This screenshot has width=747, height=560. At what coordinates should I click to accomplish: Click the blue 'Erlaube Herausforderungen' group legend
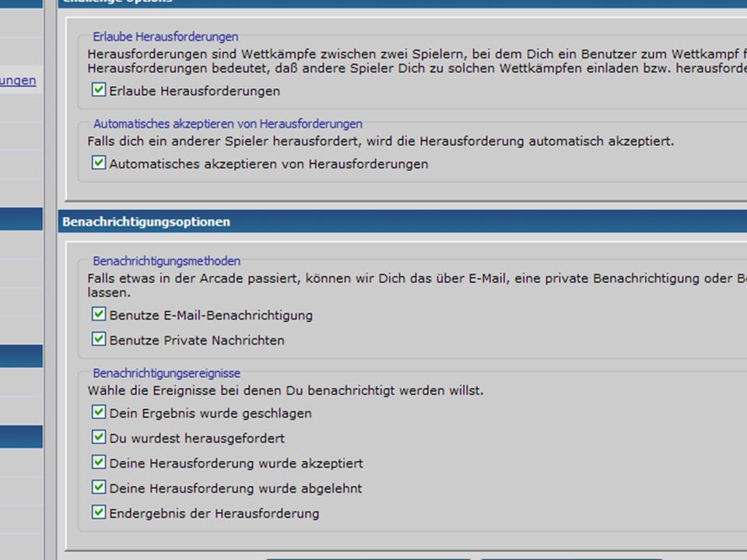(x=165, y=37)
